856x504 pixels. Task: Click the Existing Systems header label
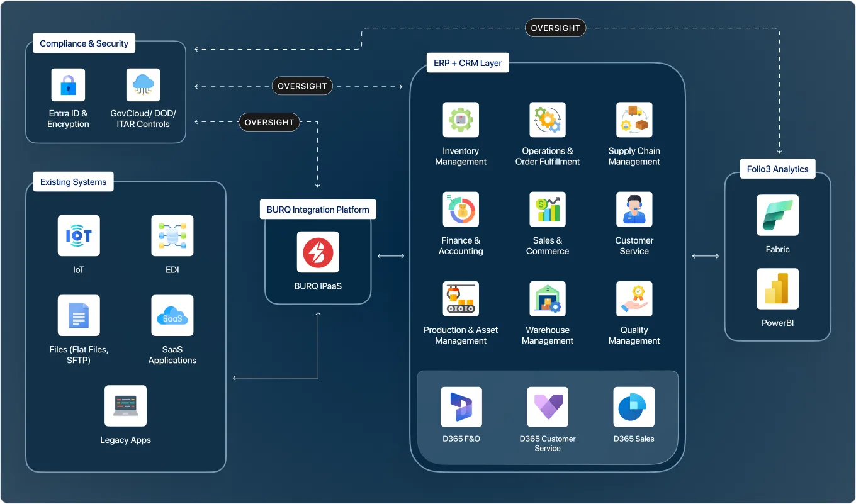(73, 182)
